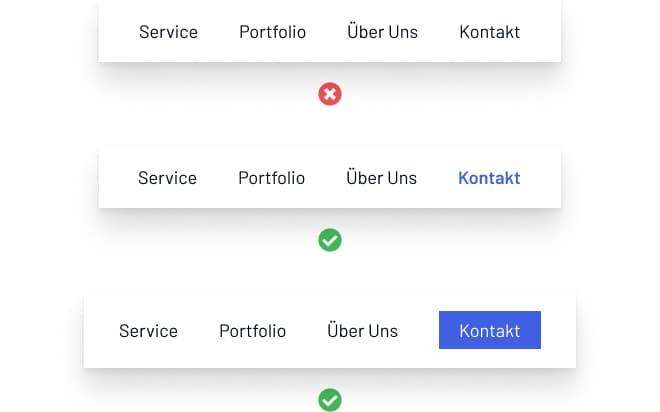This screenshot has width=660, height=412.
Task: Select Service in the bottom navigation bar
Action: tap(148, 331)
